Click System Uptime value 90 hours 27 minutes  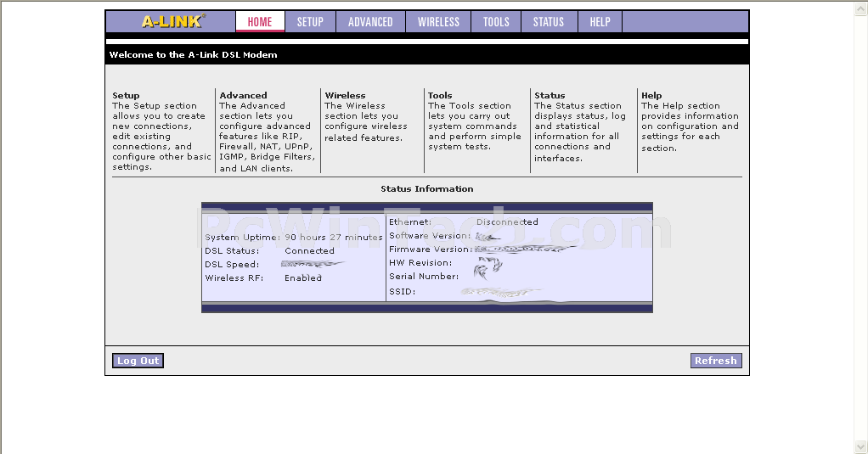[334, 238]
